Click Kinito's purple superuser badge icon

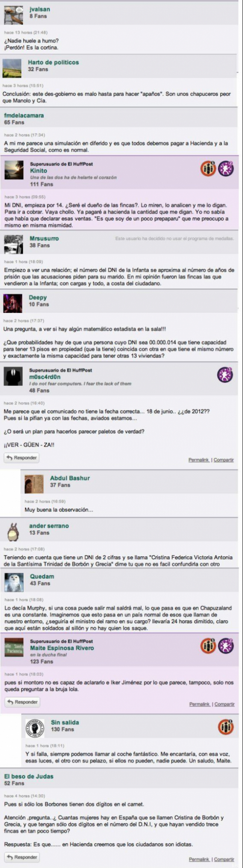pos(226,168)
